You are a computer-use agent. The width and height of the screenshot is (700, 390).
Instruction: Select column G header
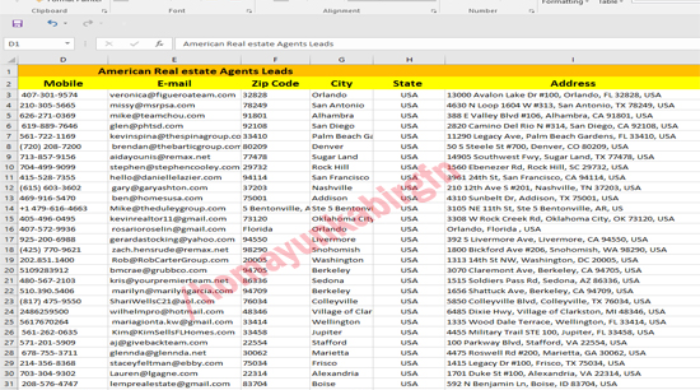(342, 60)
